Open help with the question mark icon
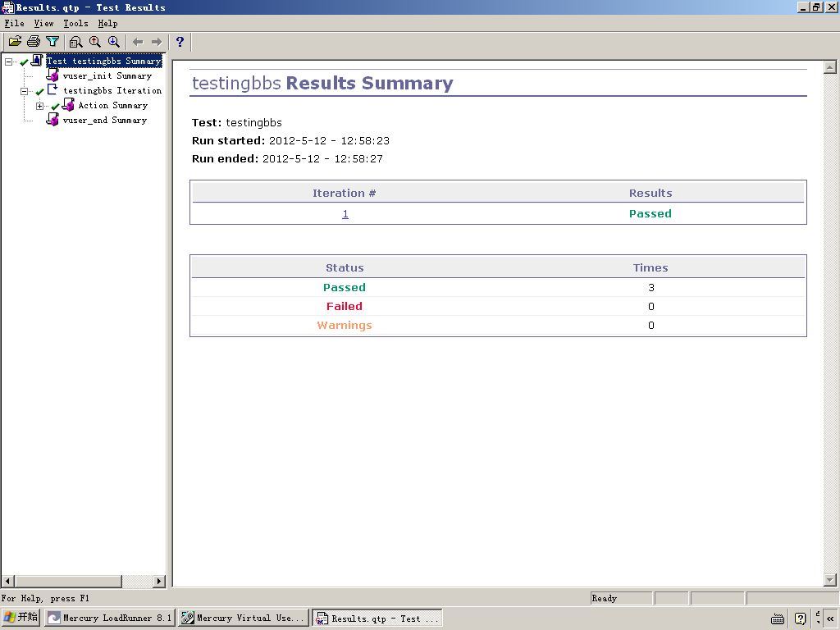Image resolution: width=840 pixels, height=630 pixels. (180, 41)
